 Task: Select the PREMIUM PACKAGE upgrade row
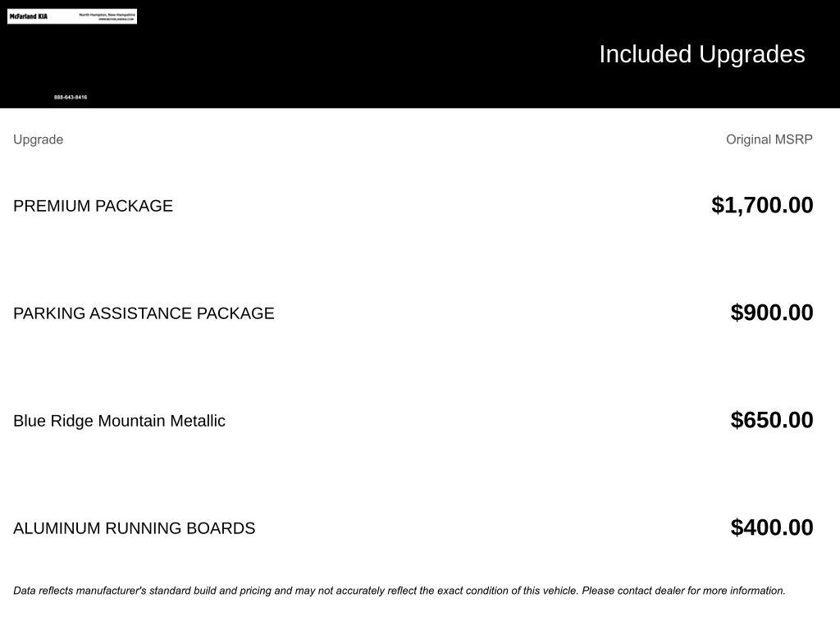pos(93,206)
